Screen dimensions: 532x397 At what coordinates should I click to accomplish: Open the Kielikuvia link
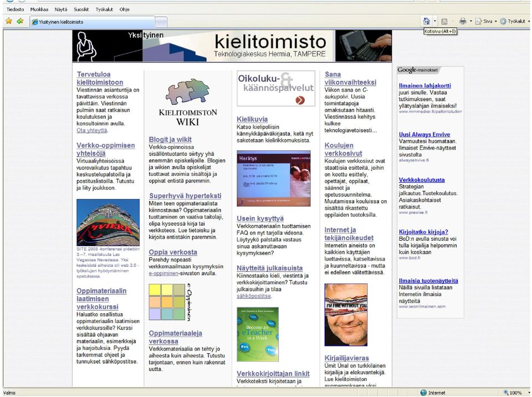pos(252,119)
